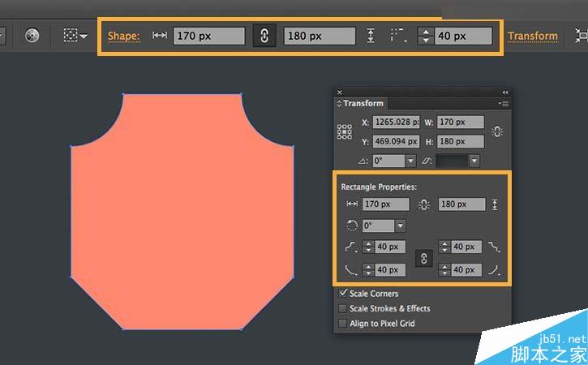
Task: Enable Align to Pixel Grid checkbox
Action: tap(343, 324)
